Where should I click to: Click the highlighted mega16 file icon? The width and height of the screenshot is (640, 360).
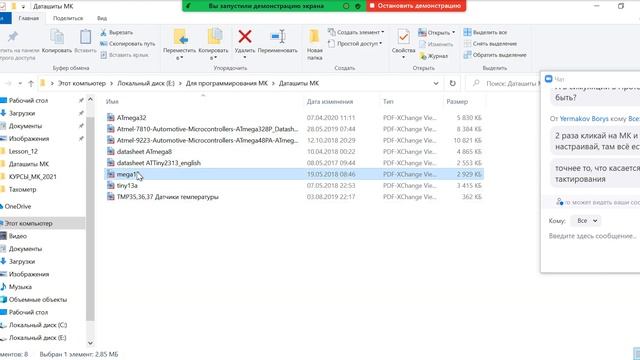click(x=111, y=174)
